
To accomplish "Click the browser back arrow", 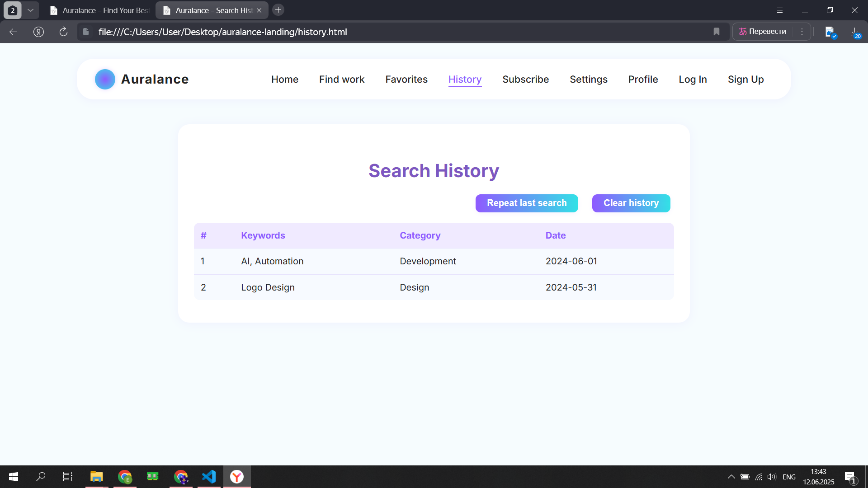I will tap(13, 32).
